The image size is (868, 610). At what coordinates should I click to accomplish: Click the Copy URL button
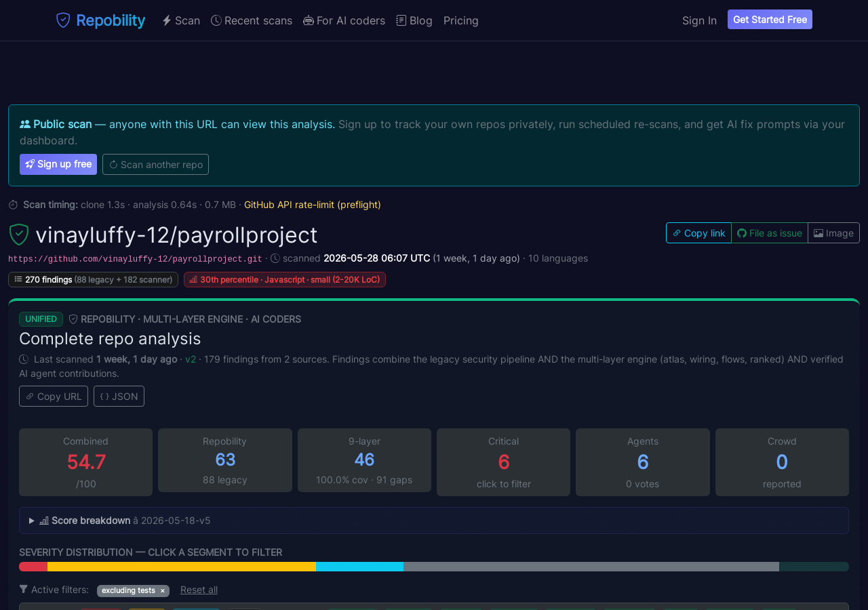(54, 396)
